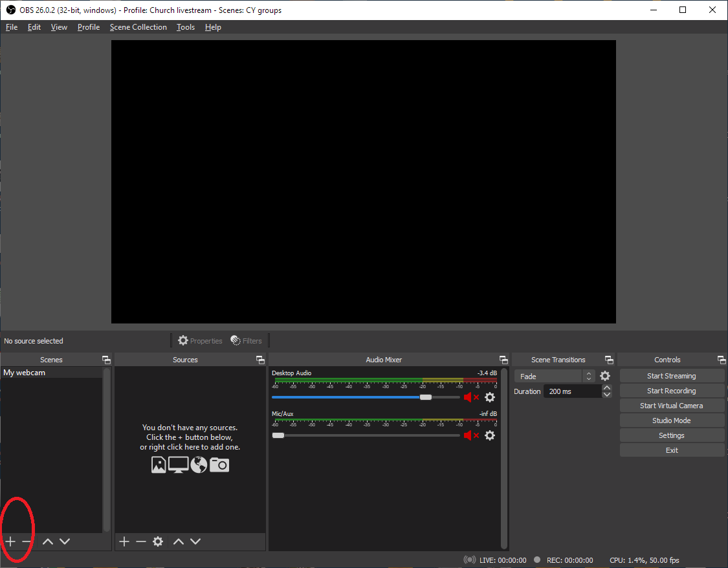Move scene up in Scenes panel
This screenshot has height=568, width=728.
tap(48, 541)
